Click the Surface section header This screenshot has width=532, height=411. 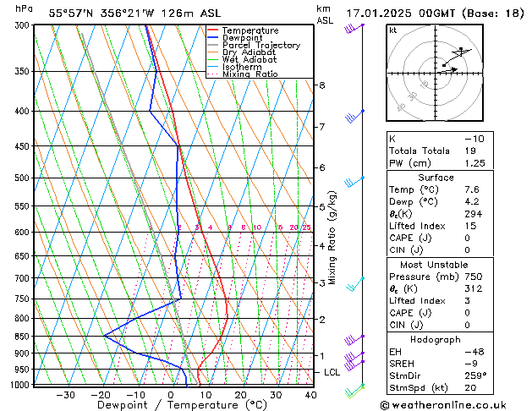[x=436, y=178]
